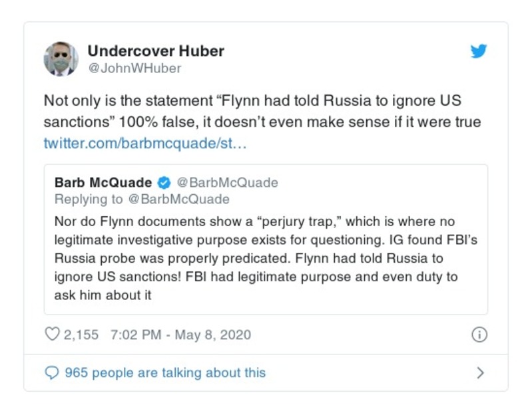532x415 pixels.
Task: Open the Undercover Huber display name
Action: [x=156, y=51]
